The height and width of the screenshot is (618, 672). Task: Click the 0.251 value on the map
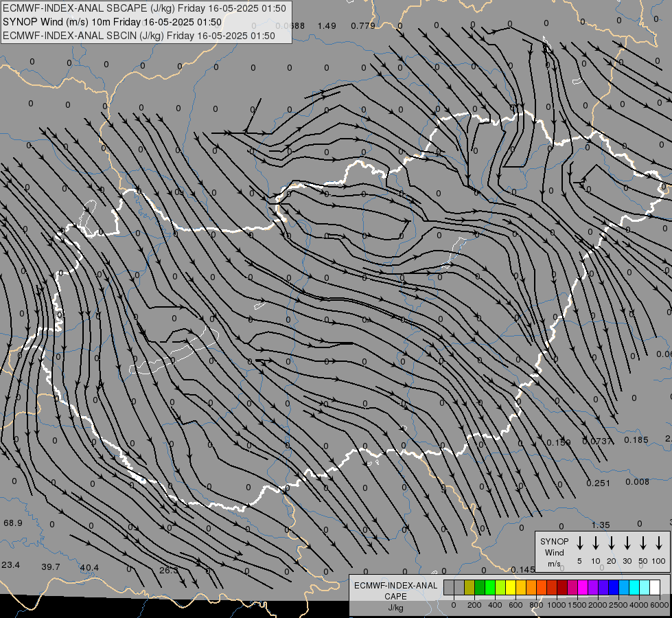pos(599,483)
